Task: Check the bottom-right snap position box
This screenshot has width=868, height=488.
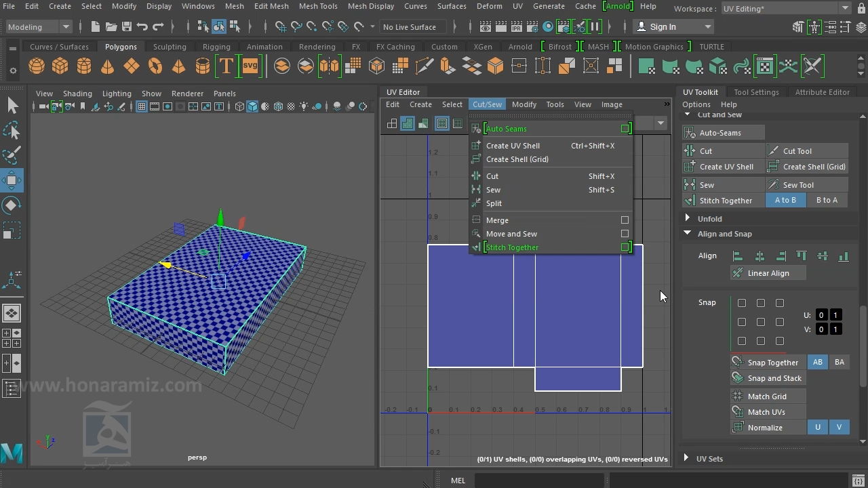Action: [x=780, y=341]
